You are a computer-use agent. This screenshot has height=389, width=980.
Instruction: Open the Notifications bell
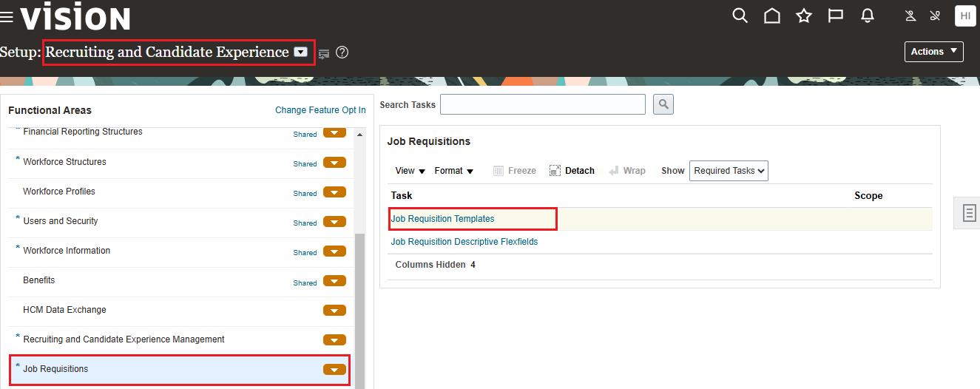tap(868, 16)
